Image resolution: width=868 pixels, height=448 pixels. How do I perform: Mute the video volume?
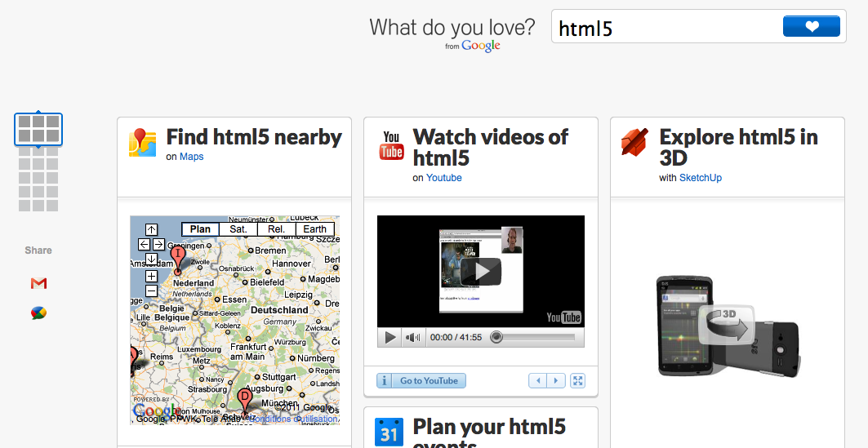click(x=413, y=337)
